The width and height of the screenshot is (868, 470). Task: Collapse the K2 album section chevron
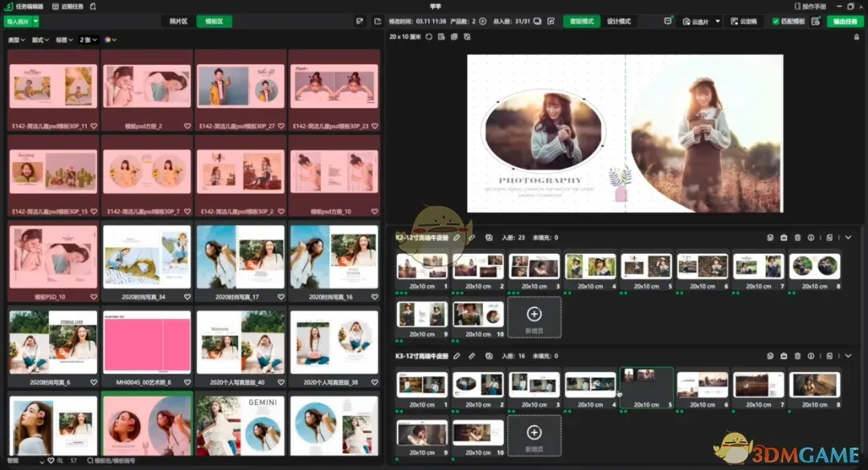[x=848, y=238]
